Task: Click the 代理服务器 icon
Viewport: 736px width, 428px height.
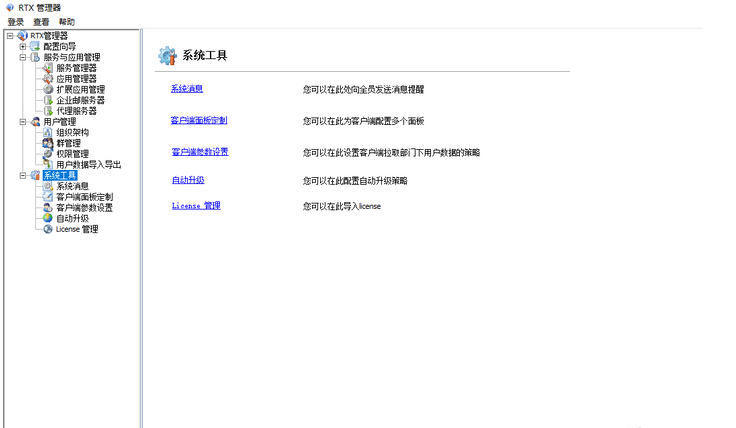Action: coord(47,111)
